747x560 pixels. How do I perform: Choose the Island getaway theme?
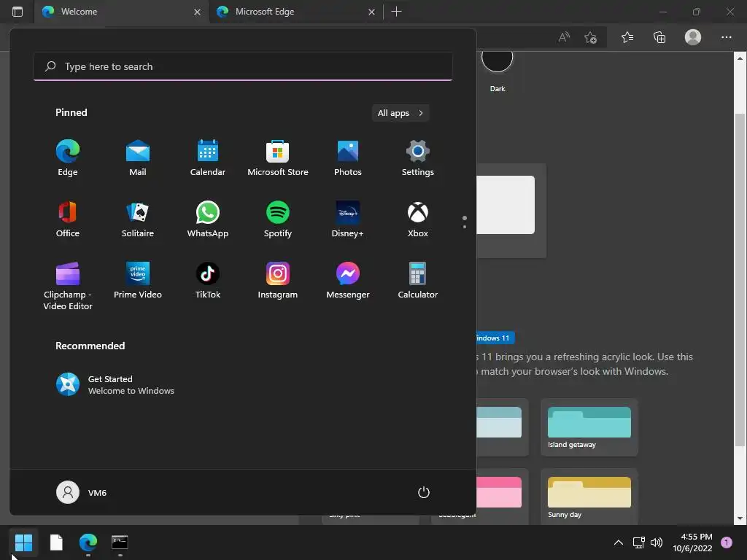pos(589,427)
